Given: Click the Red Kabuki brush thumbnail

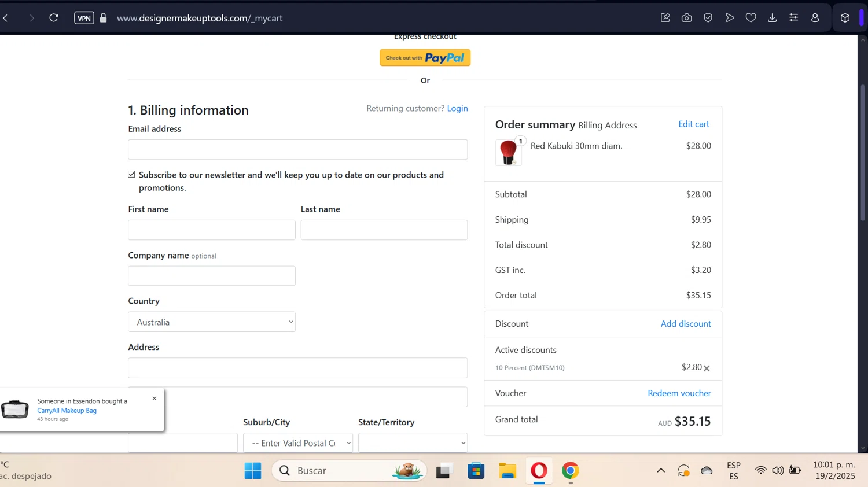Looking at the screenshot, I should 508,153.
